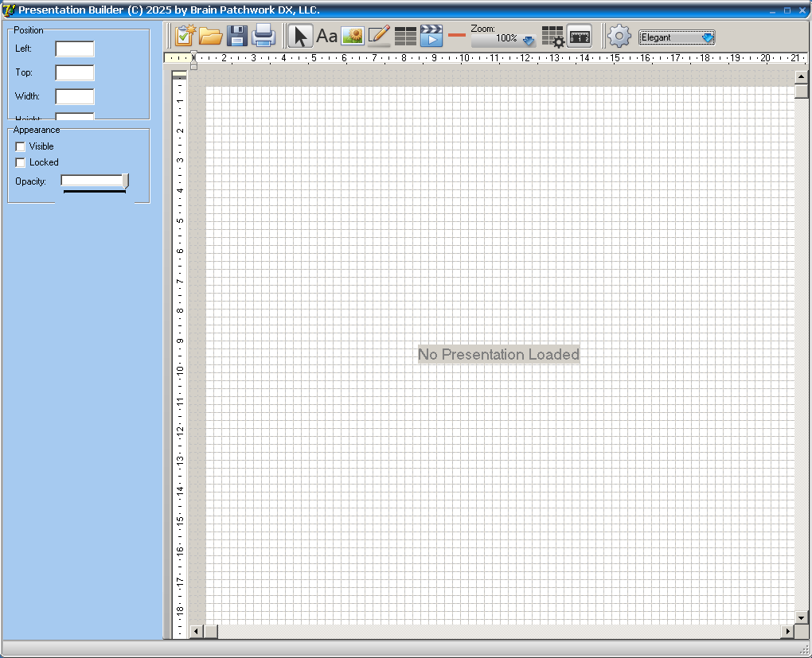Open grid settings with the grid gear icon
812x658 pixels.
[552, 36]
